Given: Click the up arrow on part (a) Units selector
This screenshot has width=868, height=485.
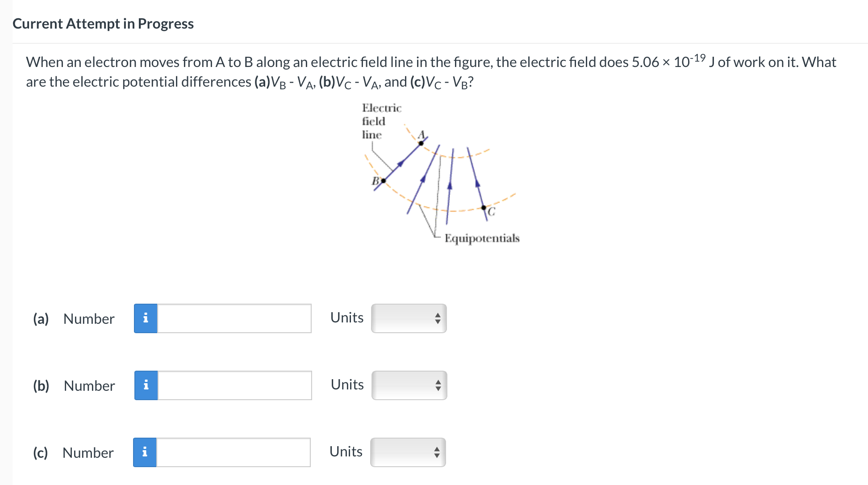Looking at the screenshot, I should coord(438,315).
